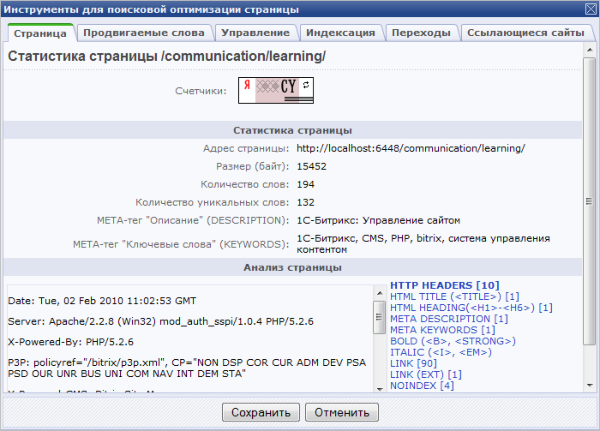
Task: Click the Количество уникальных слов label
Action: click(212, 202)
